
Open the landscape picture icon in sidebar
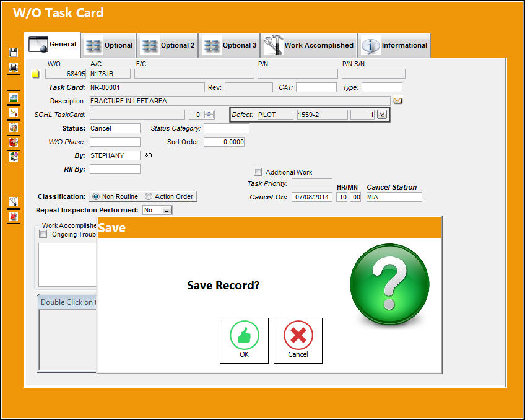[14, 98]
